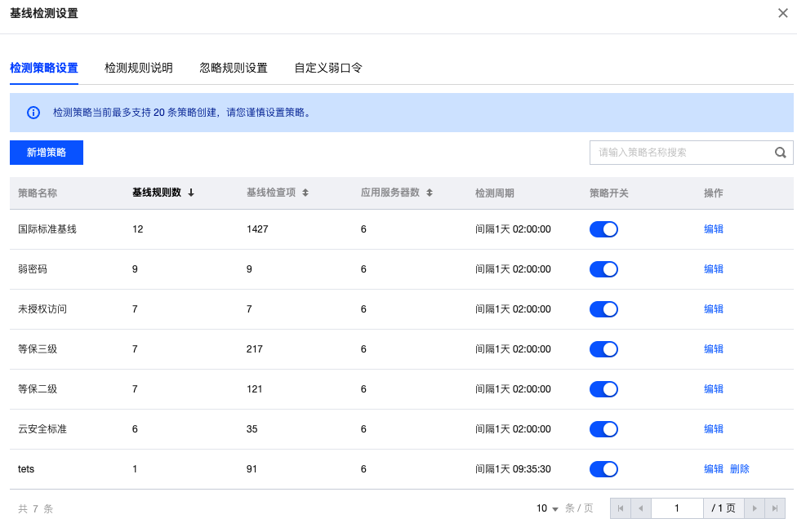Switch to 自定义弱口令 tab
The height and width of the screenshot is (532, 797).
tap(328, 68)
